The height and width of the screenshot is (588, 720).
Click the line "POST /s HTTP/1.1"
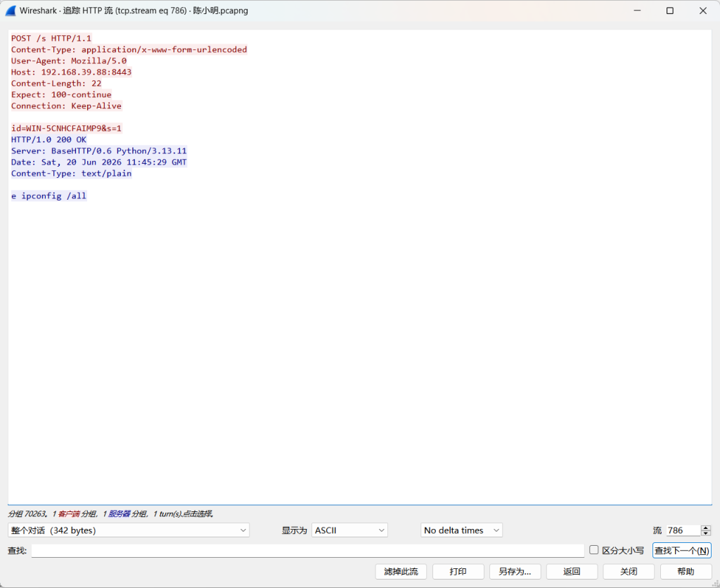pos(51,38)
